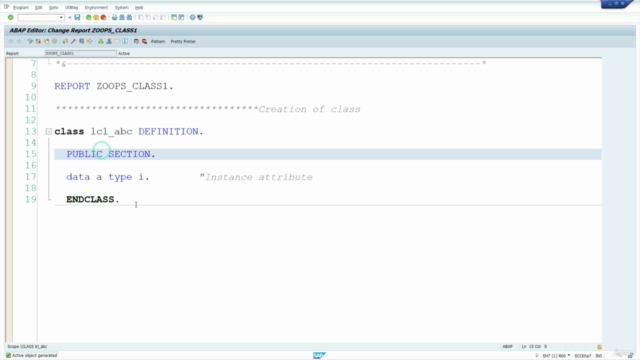The height and width of the screenshot is (360, 640).
Task: Set an external breakpoint icon
Action: coord(144,41)
